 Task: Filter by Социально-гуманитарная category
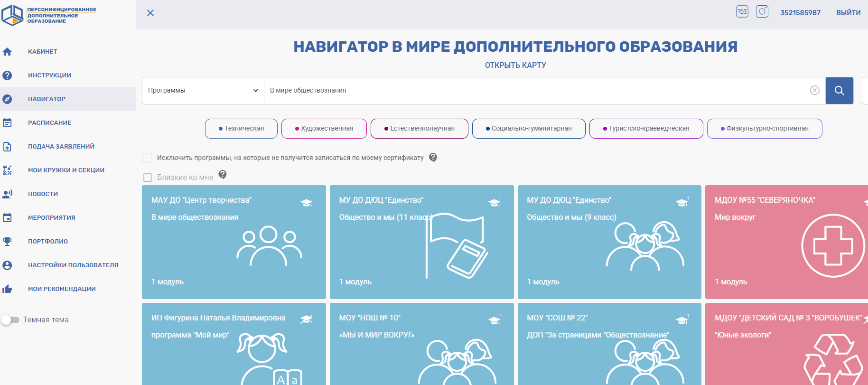point(529,129)
